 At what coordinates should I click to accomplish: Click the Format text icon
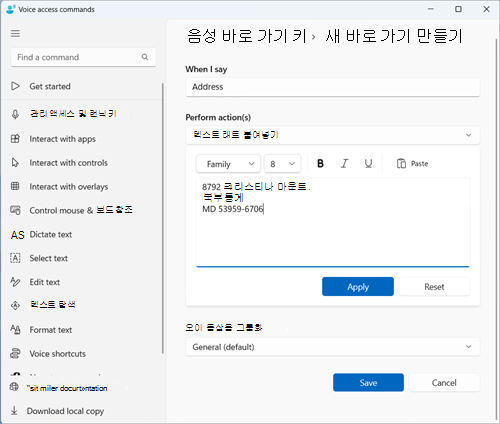(15, 330)
